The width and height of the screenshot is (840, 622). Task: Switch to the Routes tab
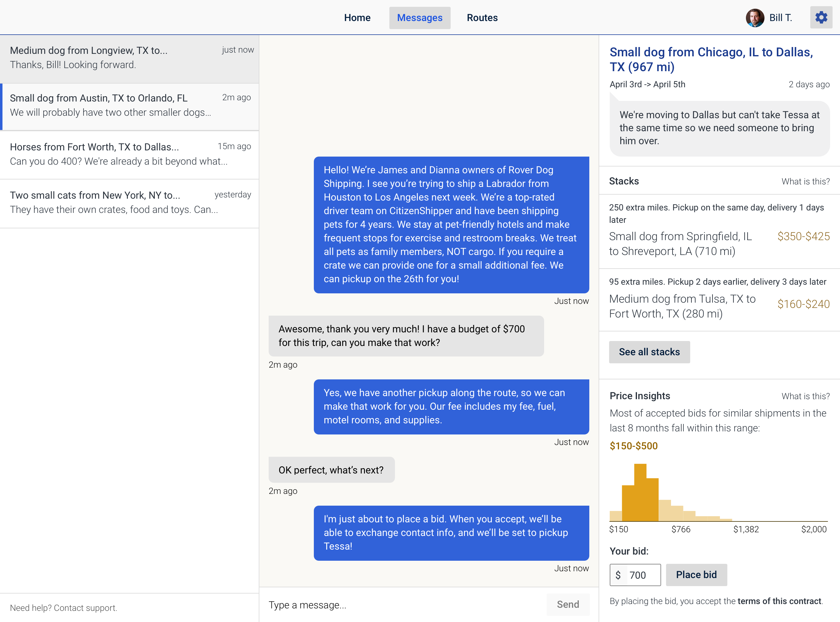(482, 18)
